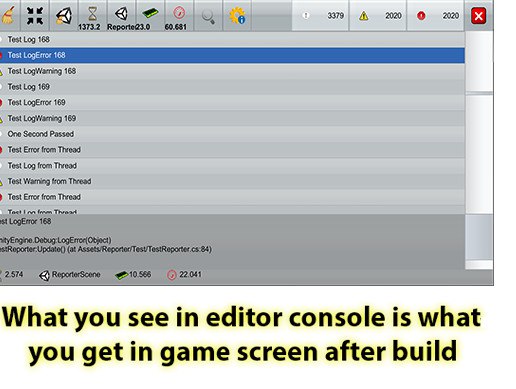Click the ReporterScene Unity logo in footer
This screenshot has height=389, width=516.
point(44,275)
